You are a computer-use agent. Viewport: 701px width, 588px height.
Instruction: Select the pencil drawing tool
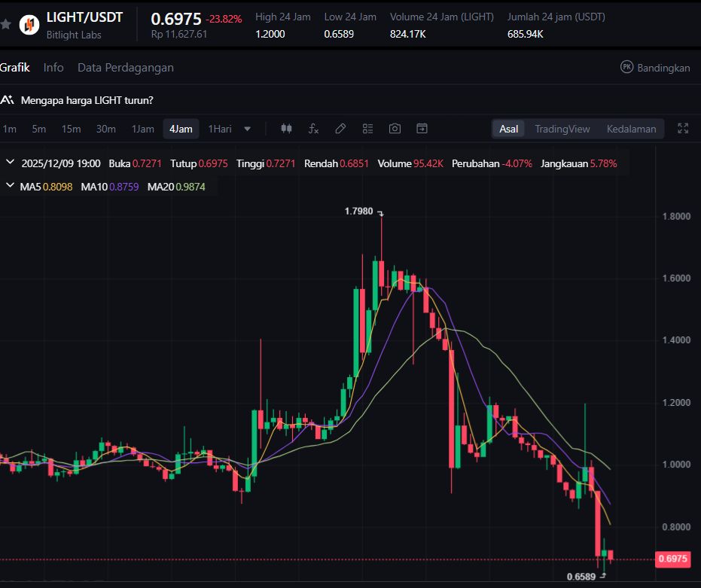pyautogui.click(x=340, y=129)
